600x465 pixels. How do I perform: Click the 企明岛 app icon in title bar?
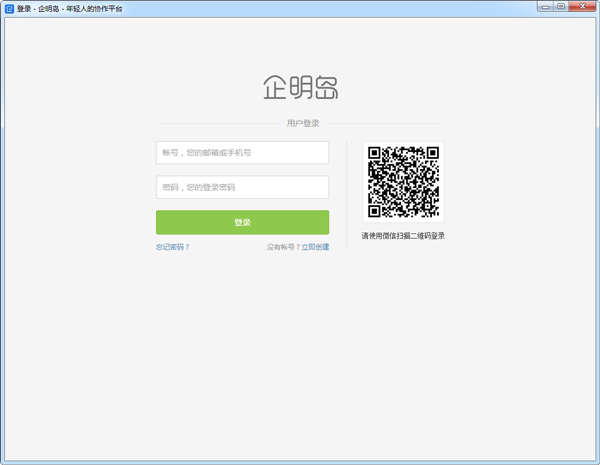tap(9, 7)
